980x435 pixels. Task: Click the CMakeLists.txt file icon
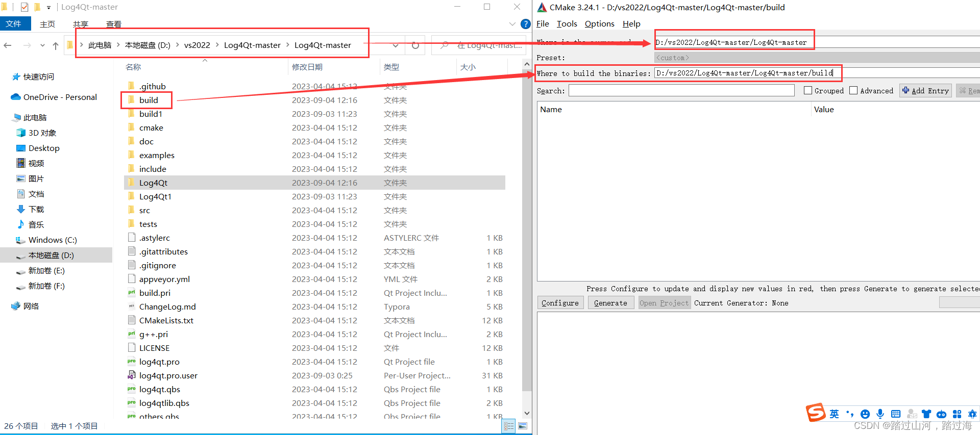(132, 320)
